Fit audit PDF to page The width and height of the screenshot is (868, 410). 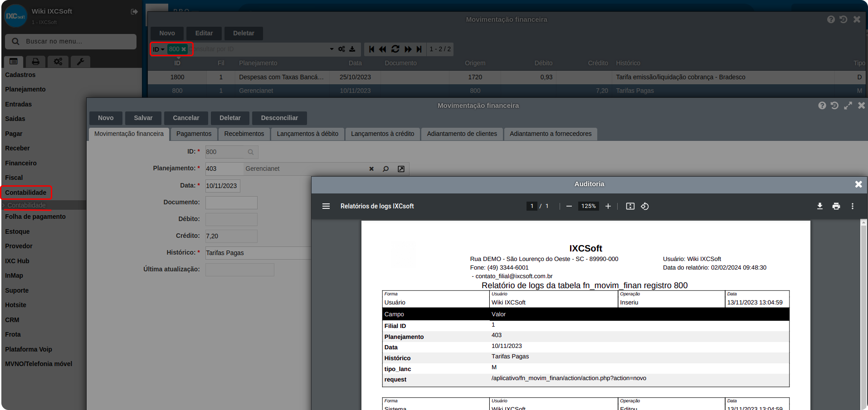(630, 206)
